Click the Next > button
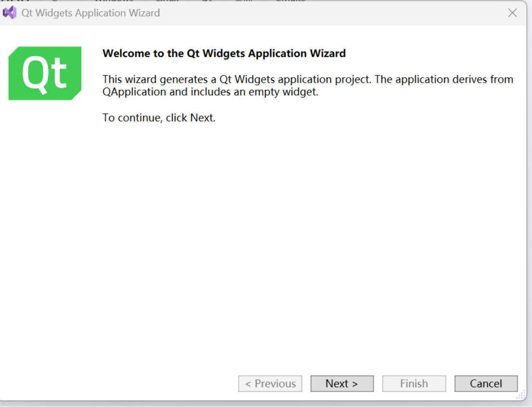 (x=342, y=383)
